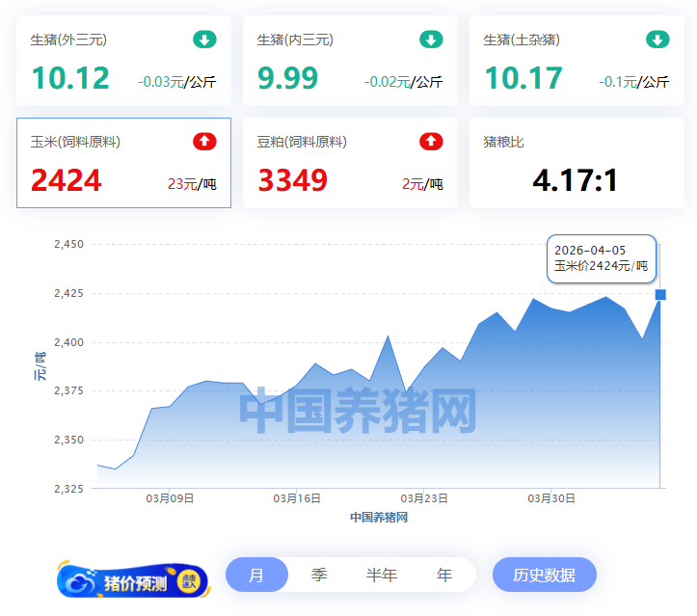The height and width of the screenshot is (616, 697).
Task: Click the 03月16日 label on the x-axis
Action: [x=297, y=498]
